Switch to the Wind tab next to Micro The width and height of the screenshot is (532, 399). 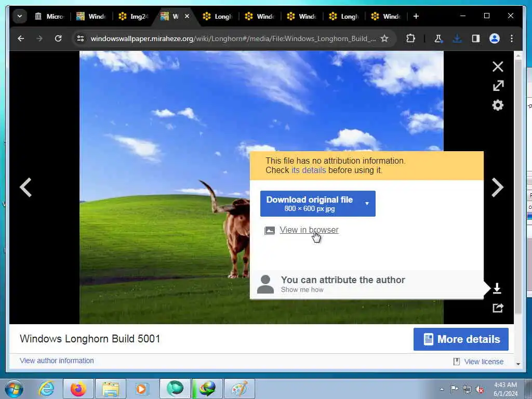point(91,16)
